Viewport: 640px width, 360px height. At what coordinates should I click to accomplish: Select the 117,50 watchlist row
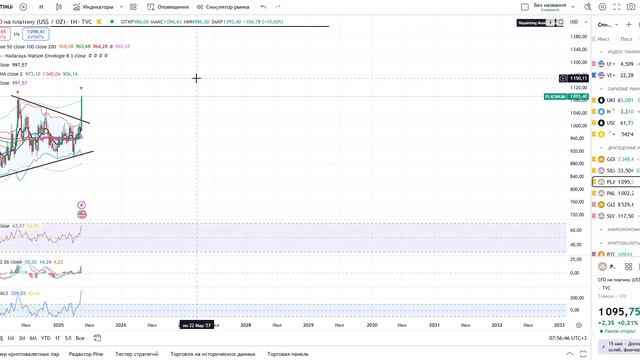pyautogui.click(x=616, y=216)
